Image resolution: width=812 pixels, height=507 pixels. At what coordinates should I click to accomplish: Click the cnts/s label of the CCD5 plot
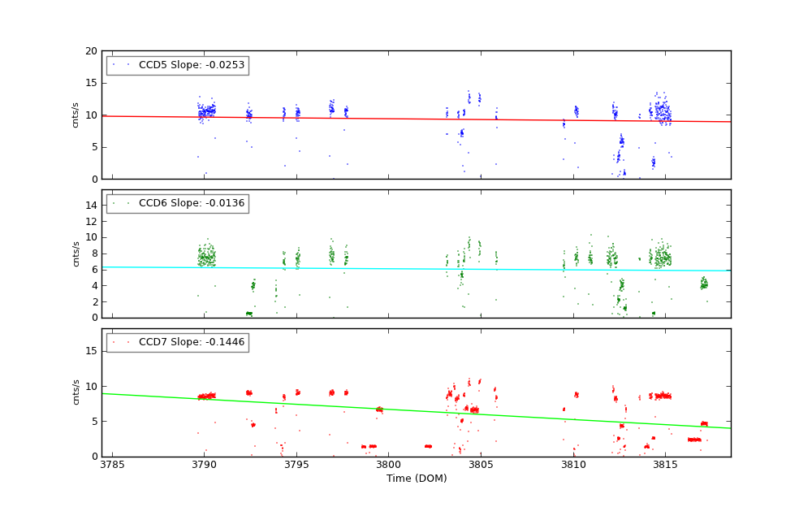point(76,115)
